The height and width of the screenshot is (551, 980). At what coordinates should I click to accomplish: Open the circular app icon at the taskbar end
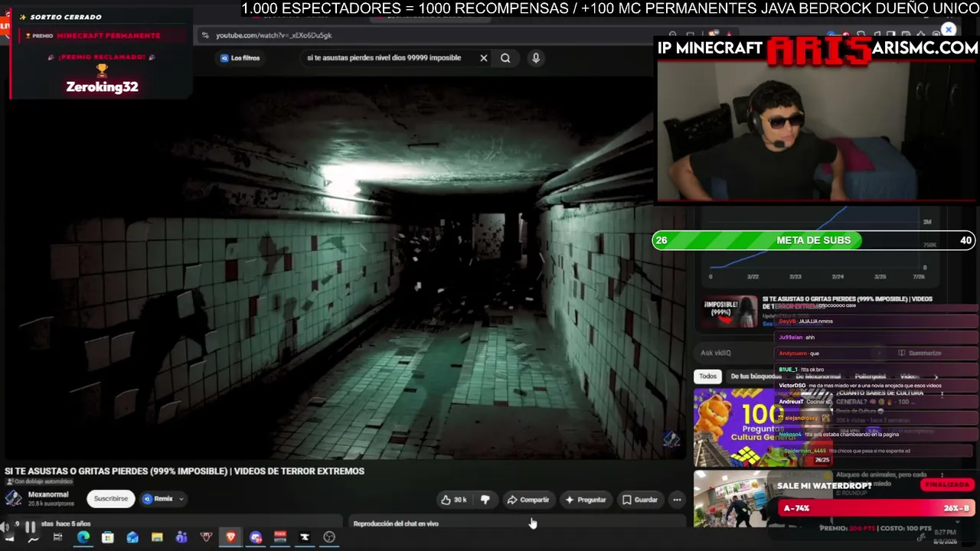[x=329, y=537]
